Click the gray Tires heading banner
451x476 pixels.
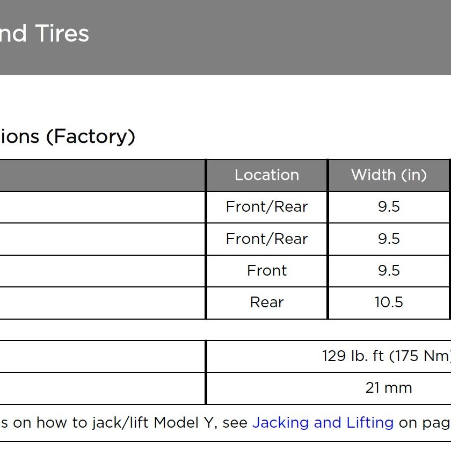click(x=225, y=38)
